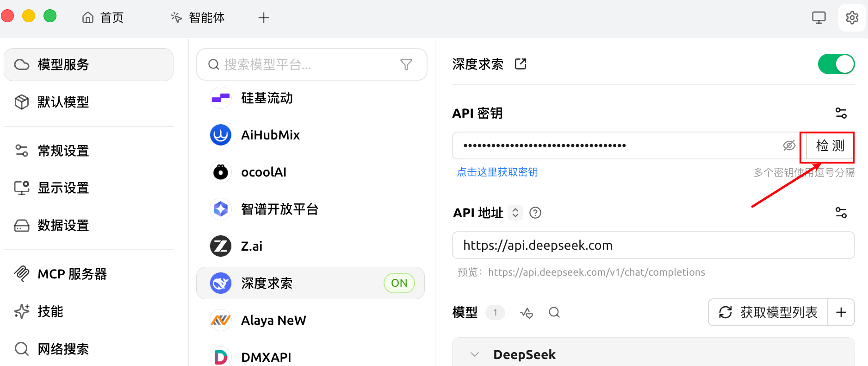868x366 pixels.
Task: Open settings gear icon at top right
Action: (x=852, y=18)
